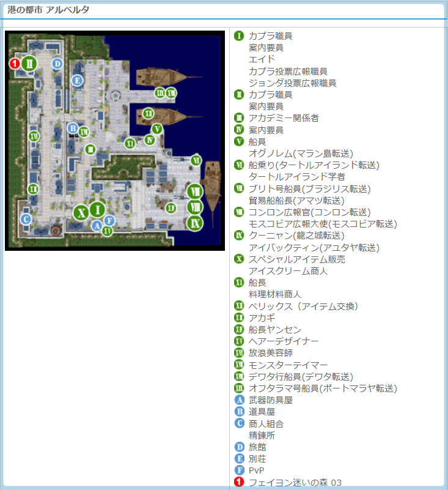Select the large green VII marker on the map
Screen dimensions: 448x490
tap(194, 190)
